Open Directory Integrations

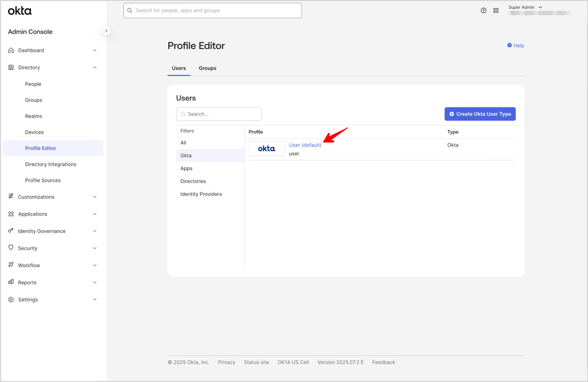(51, 164)
